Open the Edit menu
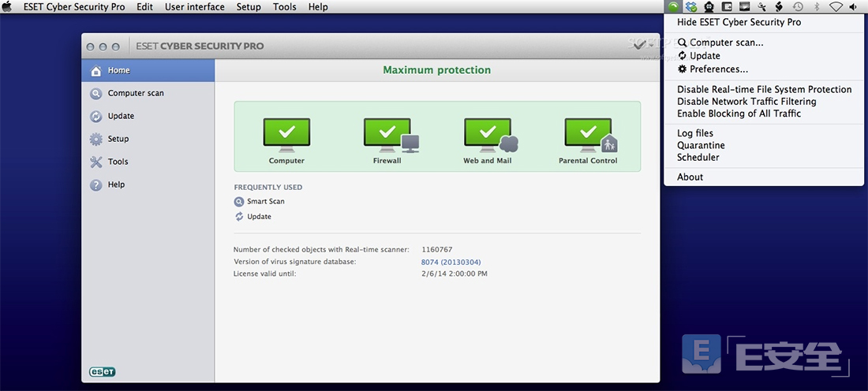 [145, 7]
